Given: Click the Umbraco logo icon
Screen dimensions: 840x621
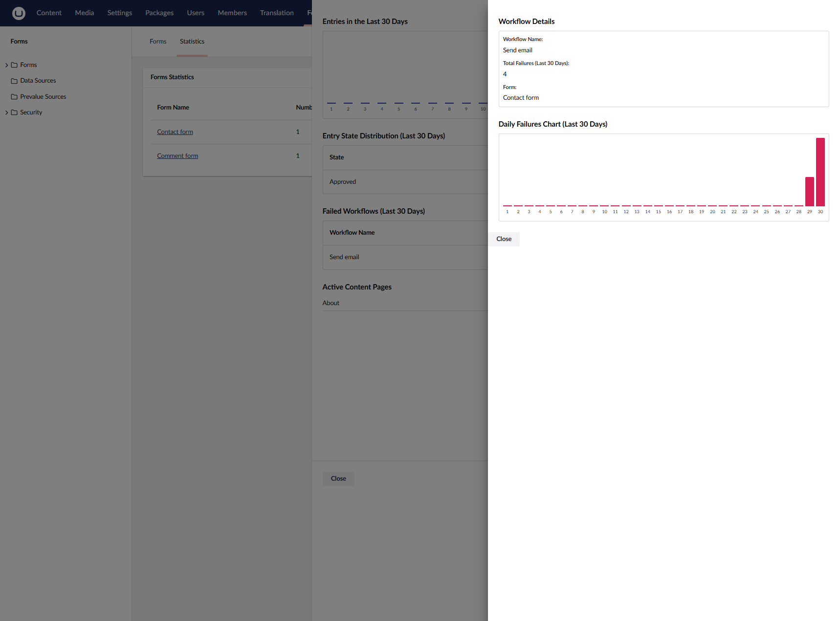Looking at the screenshot, I should click(x=19, y=13).
